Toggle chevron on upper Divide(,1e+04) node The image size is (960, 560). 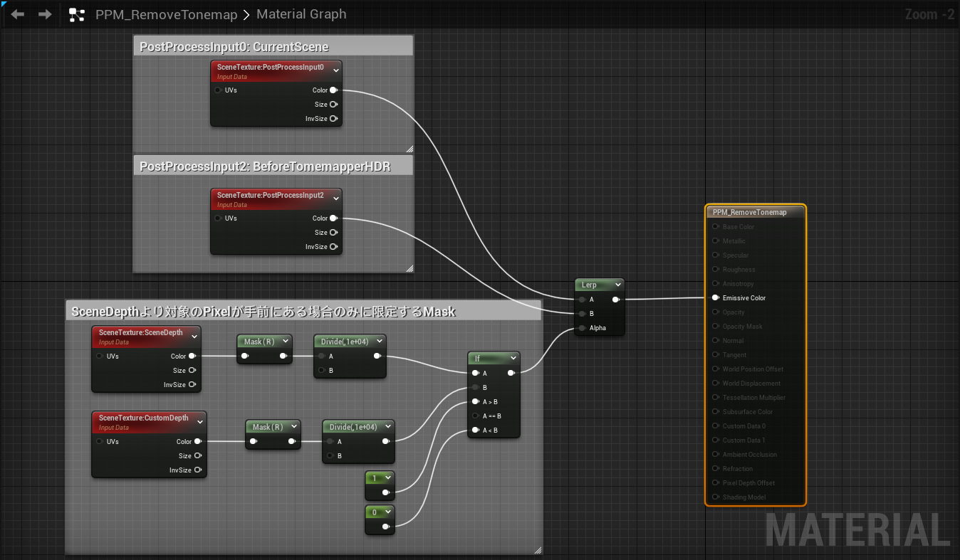coord(379,342)
